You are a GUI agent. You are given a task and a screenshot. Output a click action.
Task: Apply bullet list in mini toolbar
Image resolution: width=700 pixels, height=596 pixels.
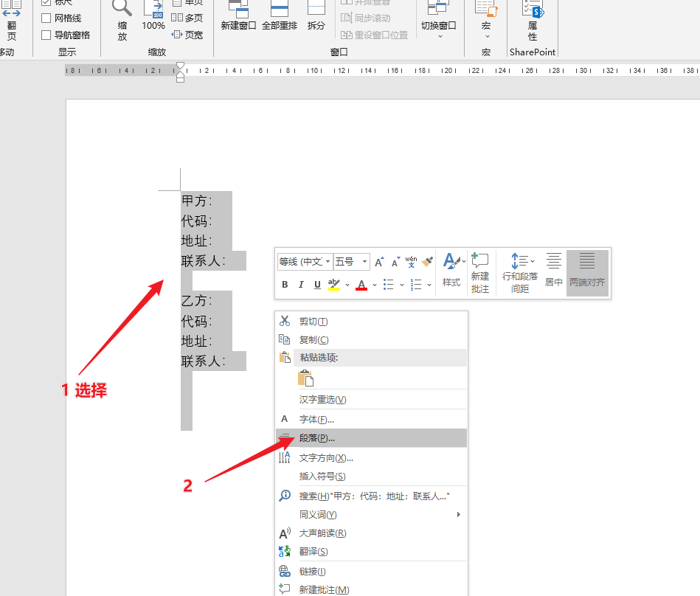coord(389,285)
